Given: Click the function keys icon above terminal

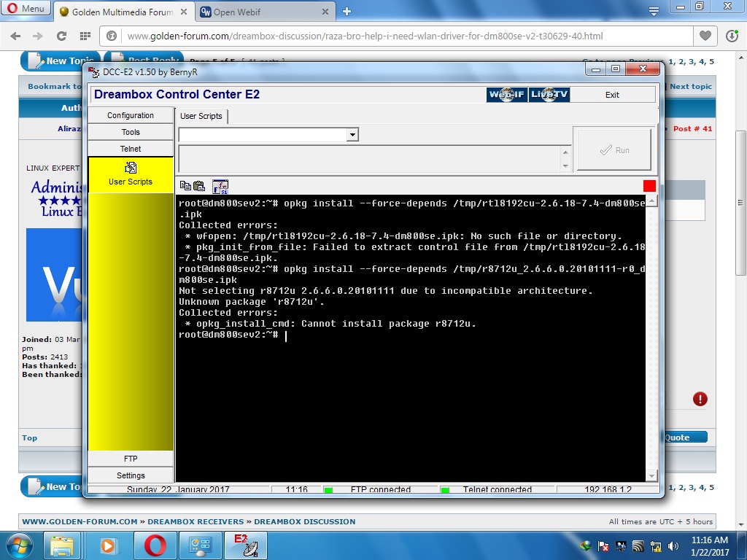Looking at the screenshot, I should 220,187.
